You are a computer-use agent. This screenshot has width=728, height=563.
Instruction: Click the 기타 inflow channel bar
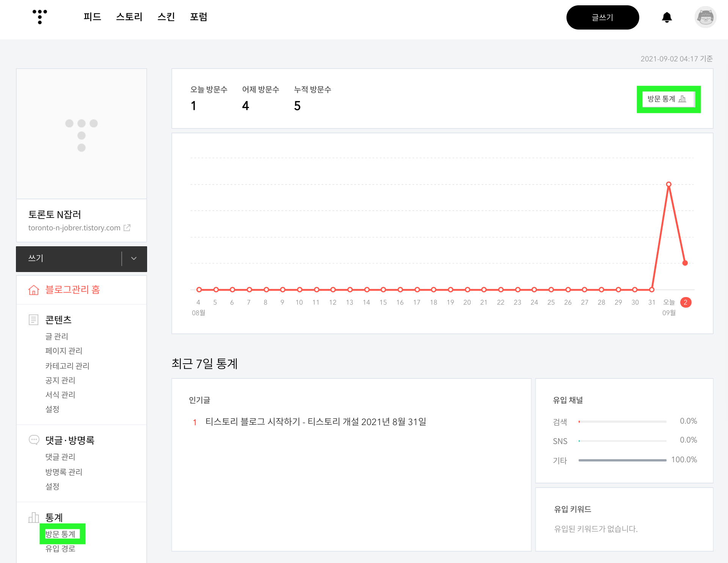tap(622, 460)
